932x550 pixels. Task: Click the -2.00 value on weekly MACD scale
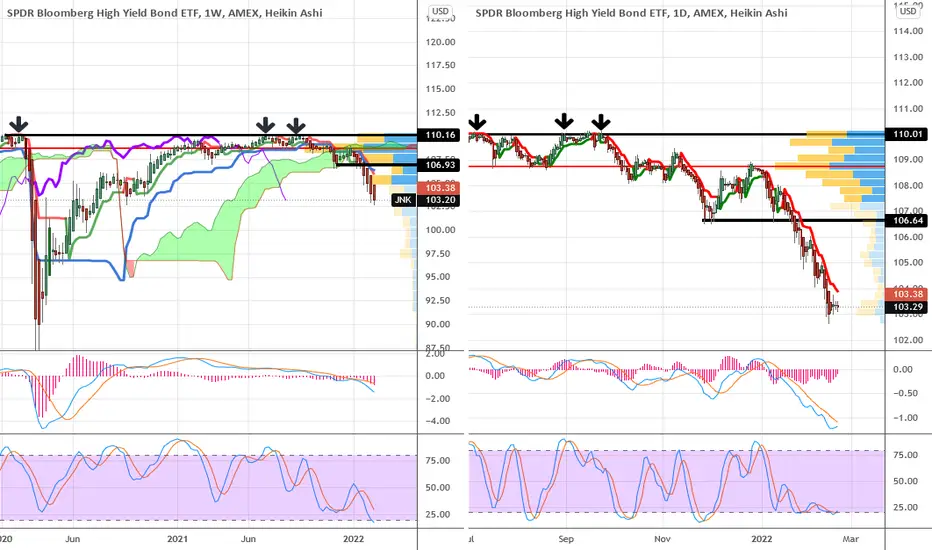(436, 398)
